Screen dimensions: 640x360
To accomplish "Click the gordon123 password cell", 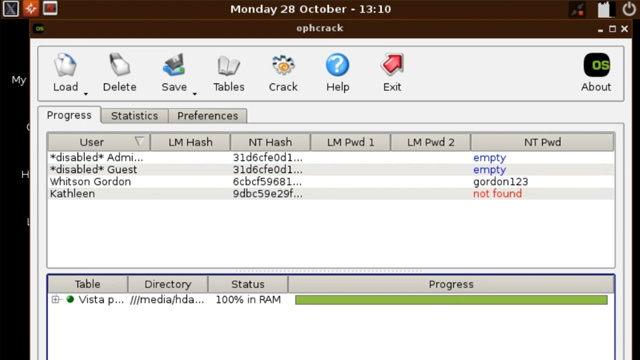I will (x=501, y=182).
